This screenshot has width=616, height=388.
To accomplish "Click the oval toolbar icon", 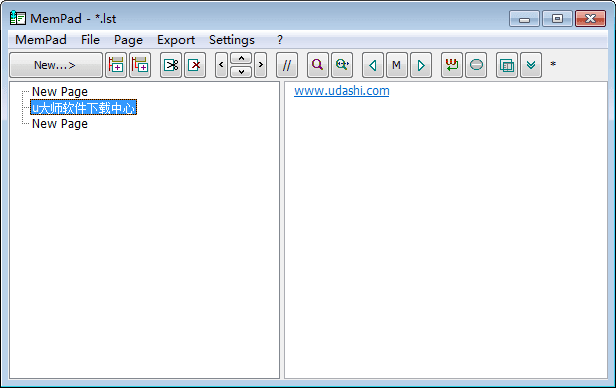I will (476, 65).
